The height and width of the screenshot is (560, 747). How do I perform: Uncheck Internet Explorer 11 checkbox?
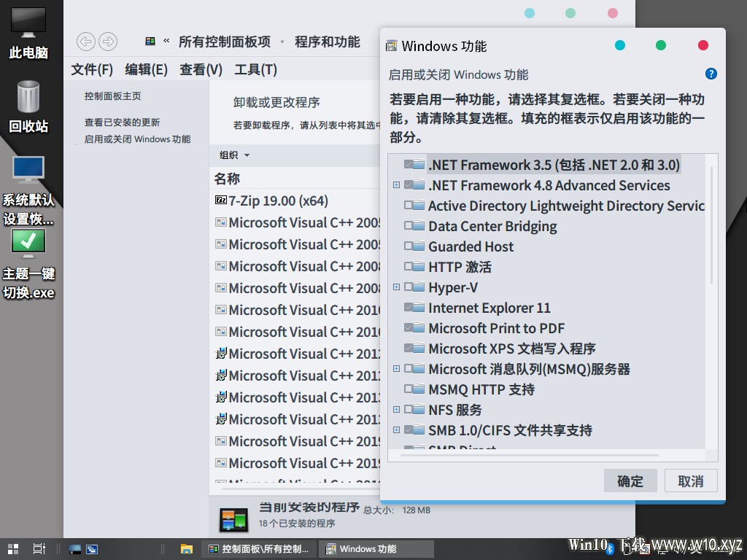(x=409, y=308)
